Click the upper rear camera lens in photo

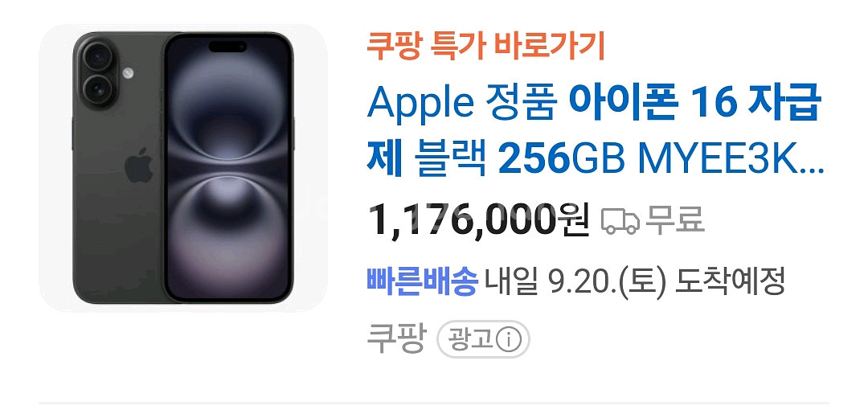pos(97,58)
